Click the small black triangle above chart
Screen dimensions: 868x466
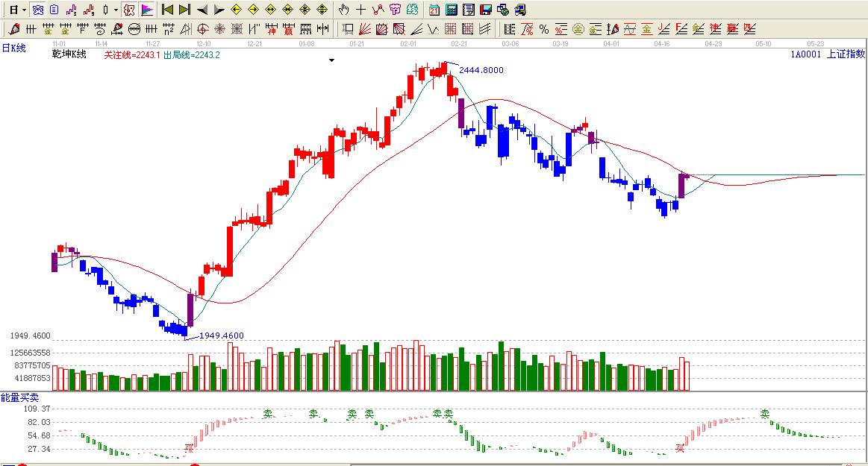click(331, 60)
